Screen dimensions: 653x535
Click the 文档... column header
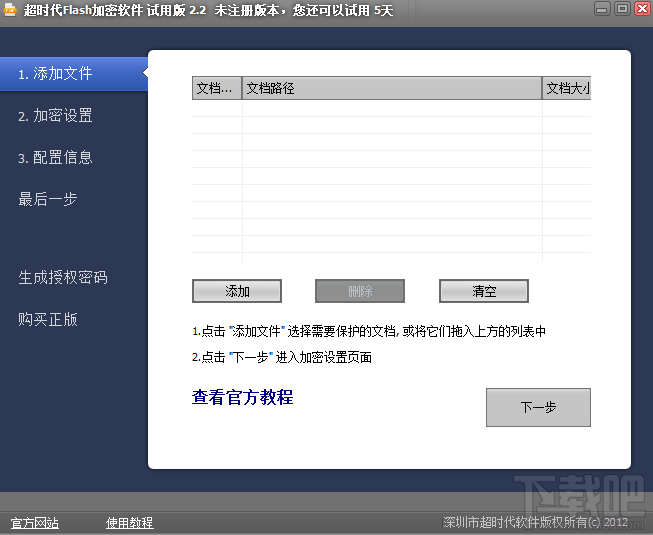[217, 88]
